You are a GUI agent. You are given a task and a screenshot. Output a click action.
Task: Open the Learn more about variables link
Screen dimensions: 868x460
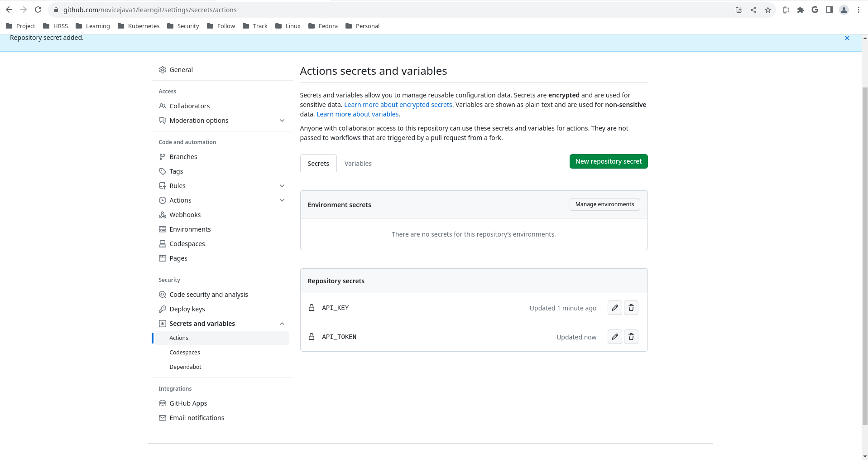357,114
